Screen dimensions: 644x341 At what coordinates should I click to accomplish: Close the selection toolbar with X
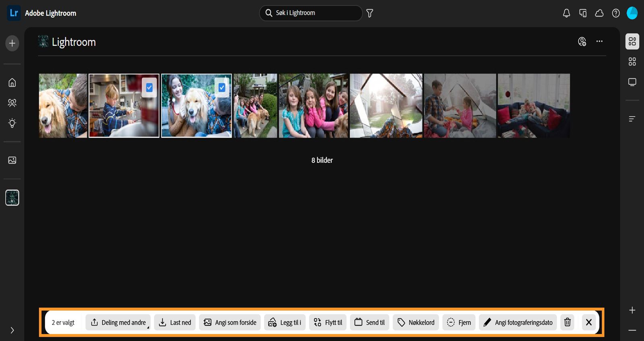click(589, 322)
